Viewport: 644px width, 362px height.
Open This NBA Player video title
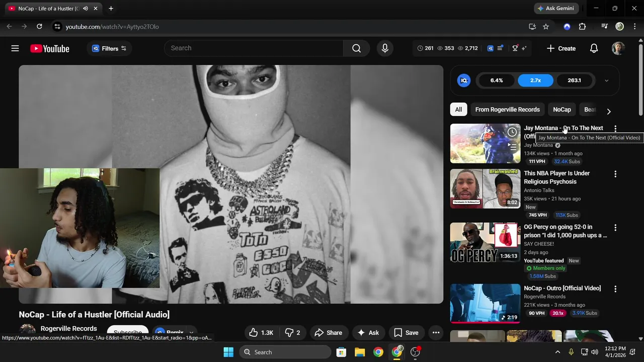(x=557, y=177)
